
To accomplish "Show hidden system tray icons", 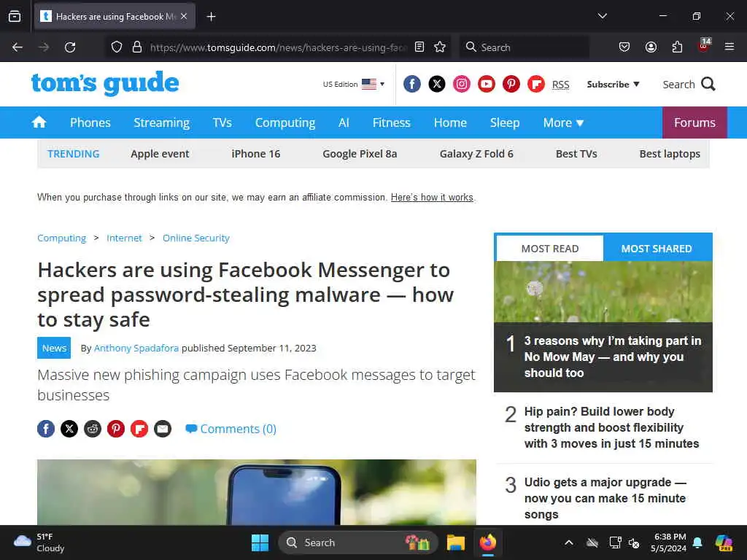I will click(x=569, y=542).
